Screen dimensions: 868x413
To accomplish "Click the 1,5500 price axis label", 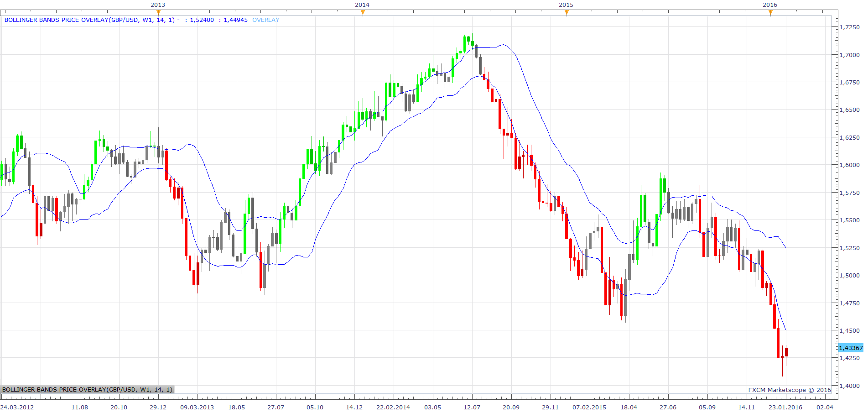I will pyautogui.click(x=850, y=220).
